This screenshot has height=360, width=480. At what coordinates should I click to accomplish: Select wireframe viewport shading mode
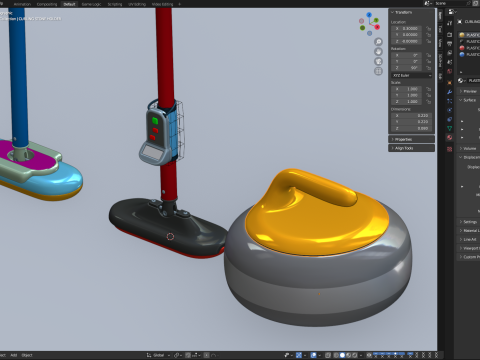tap(336, 355)
